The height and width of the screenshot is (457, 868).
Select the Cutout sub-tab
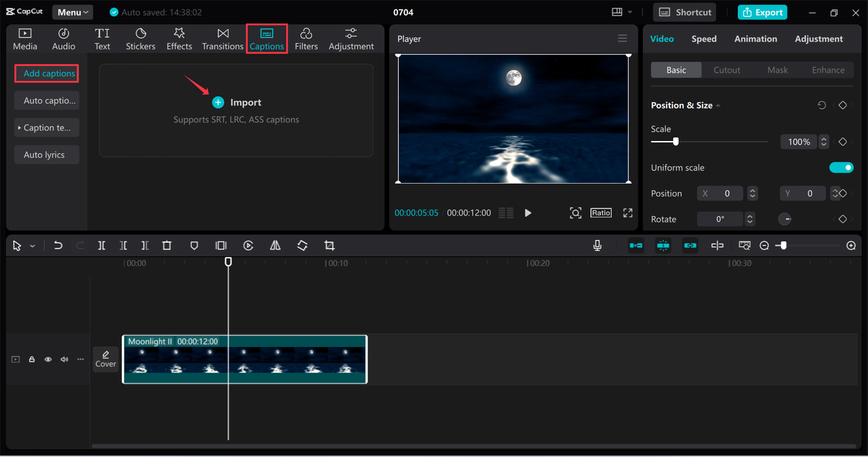point(727,70)
